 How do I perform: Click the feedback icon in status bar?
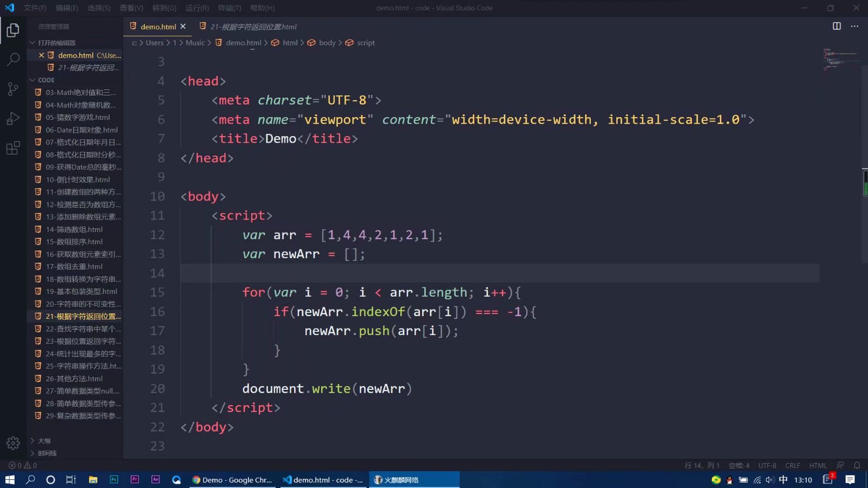click(840, 465)
